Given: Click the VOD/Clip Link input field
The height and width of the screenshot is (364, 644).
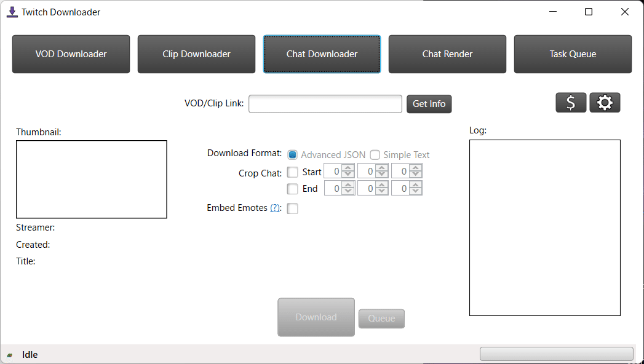Looking at the screenshot, I should coord(325,104).
